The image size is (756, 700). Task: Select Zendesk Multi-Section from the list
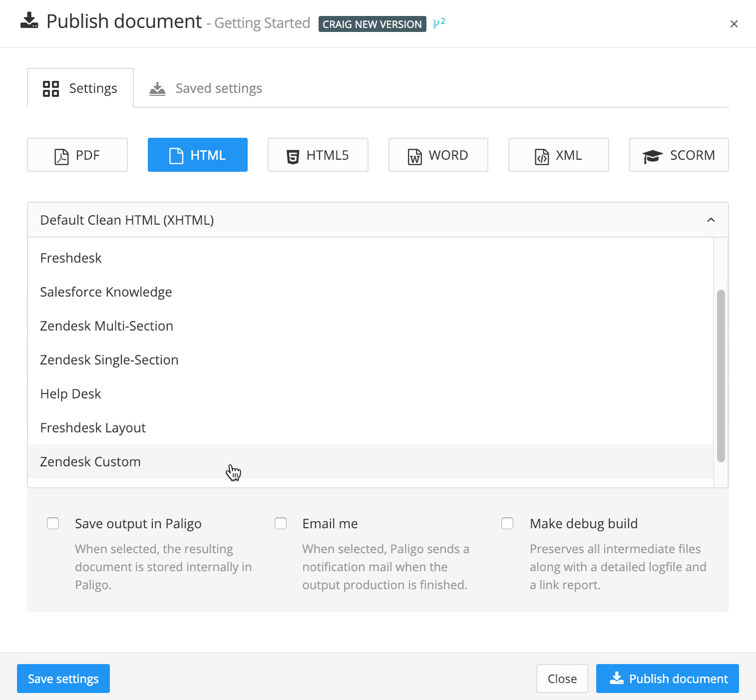click(106, 326)
